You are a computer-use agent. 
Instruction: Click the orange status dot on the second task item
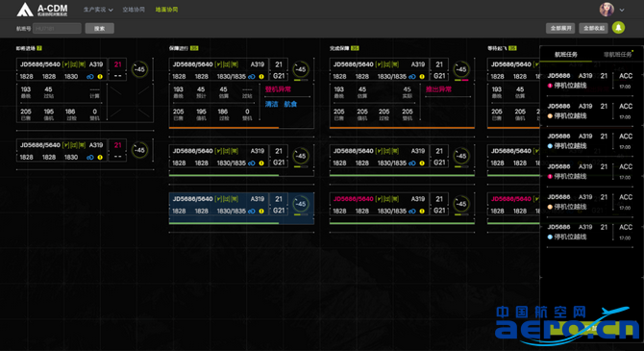pos(550,116)
